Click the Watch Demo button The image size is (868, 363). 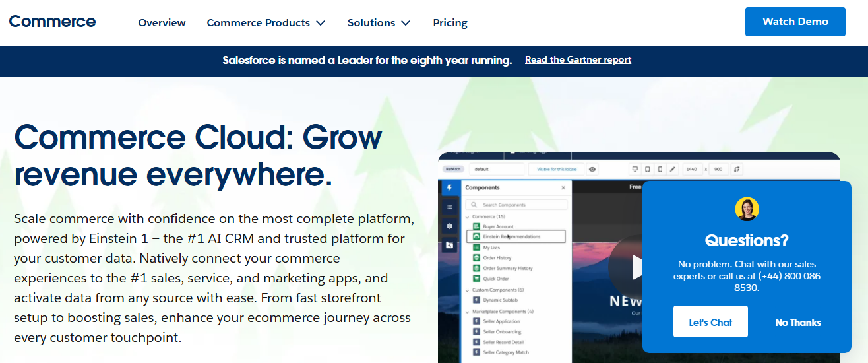click(x=795, y=22)
